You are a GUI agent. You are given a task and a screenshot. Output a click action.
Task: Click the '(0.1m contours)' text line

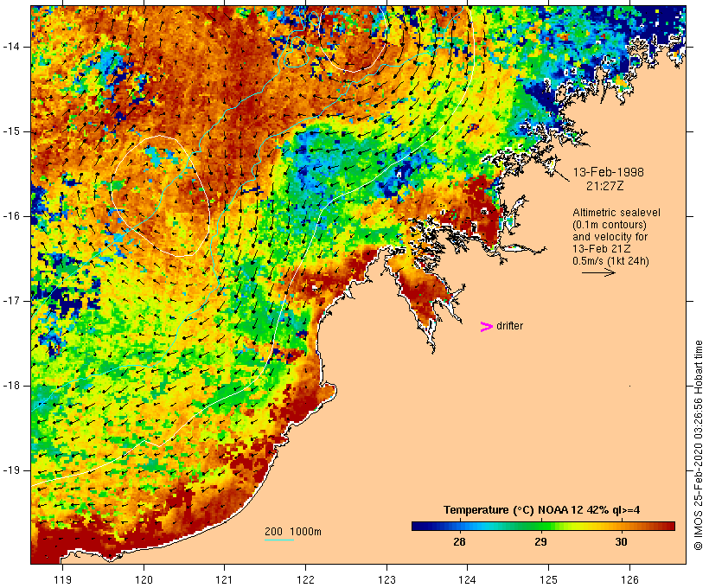click(610, 225)
